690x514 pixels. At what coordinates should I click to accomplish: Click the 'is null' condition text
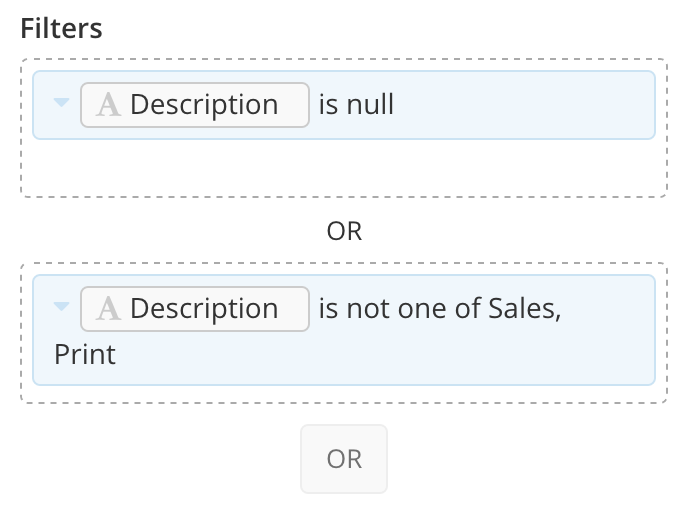pos(356,105)
